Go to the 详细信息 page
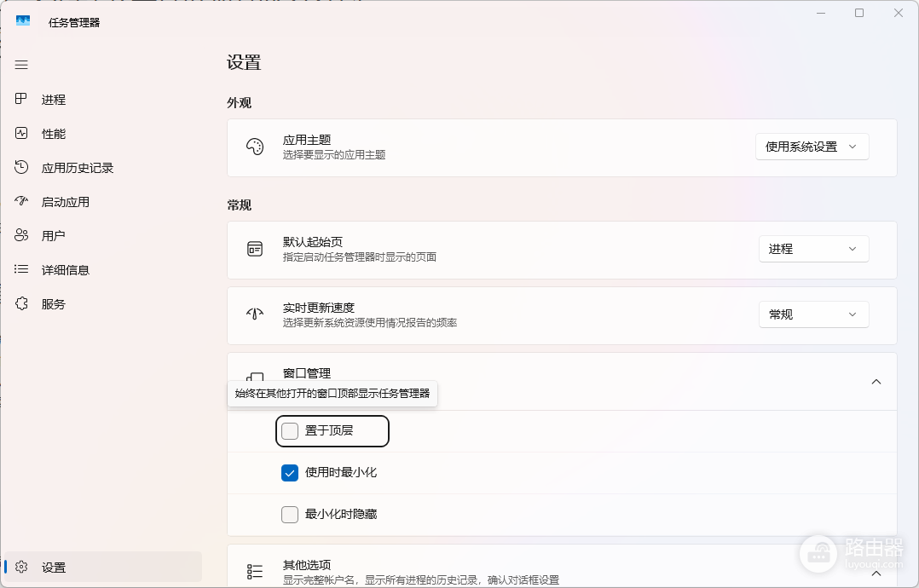The image size is (919, 588). [103, 269]
